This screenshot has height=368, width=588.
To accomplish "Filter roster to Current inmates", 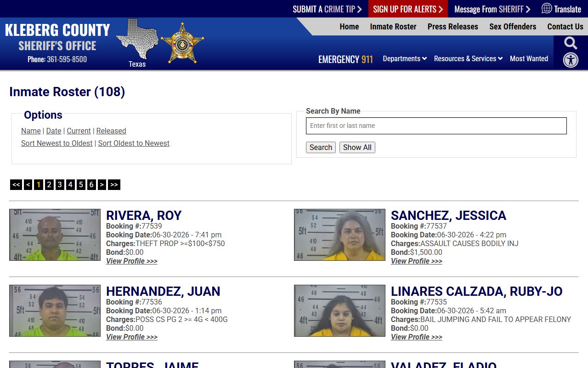I will (79, 131).
